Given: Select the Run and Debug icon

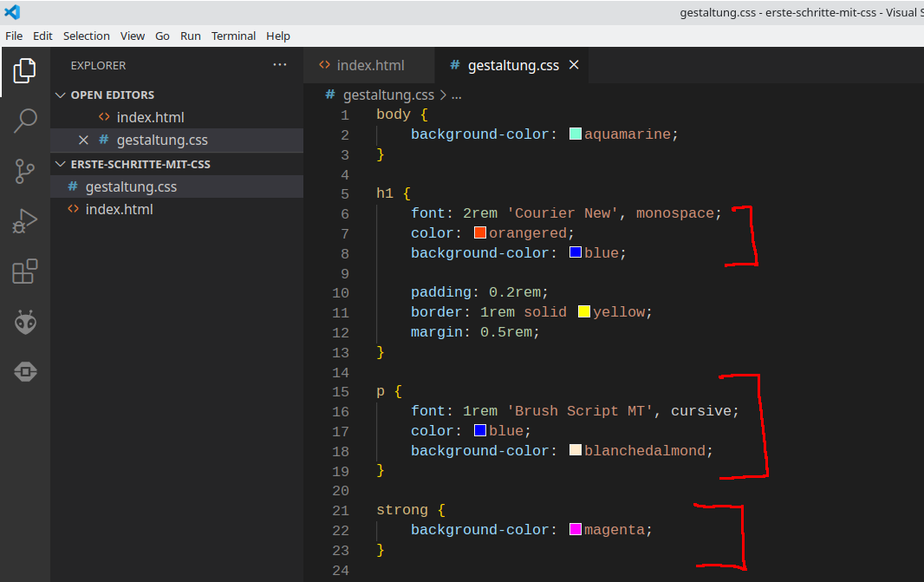Looking at the screenshot, I should click(24, 220).
